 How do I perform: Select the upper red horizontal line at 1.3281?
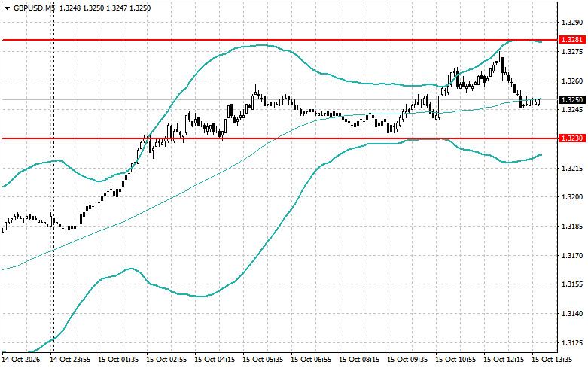pyautogui.click(x=279, y=39)
